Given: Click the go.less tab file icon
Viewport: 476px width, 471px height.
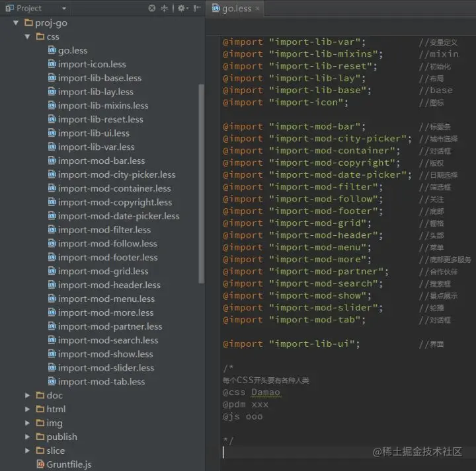Looking at the screenshot, I should 216,8.
